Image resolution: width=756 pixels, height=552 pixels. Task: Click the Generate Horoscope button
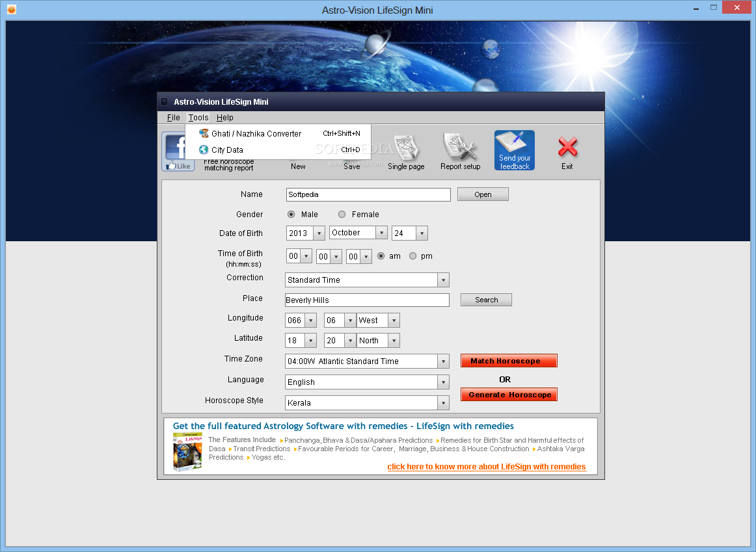tap(509, 395)
